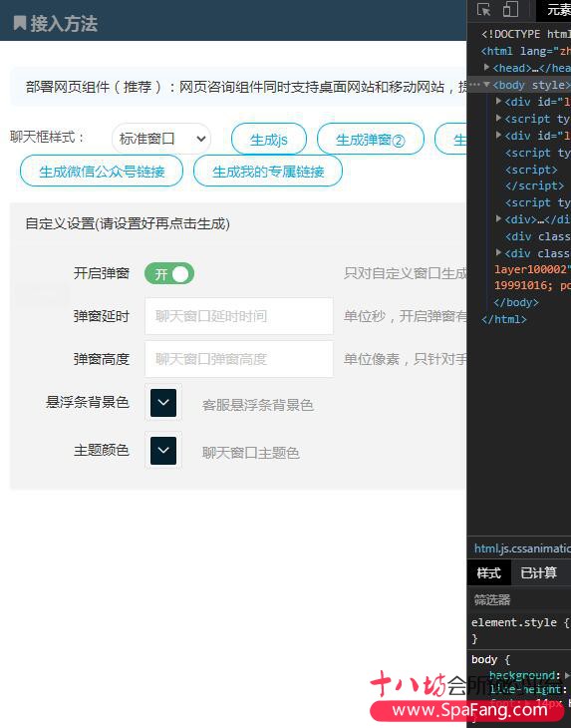The image size is (571, 728).
Task: Open the 标准窗口 chat style dropdown
Action: click(x=161, y=139)
